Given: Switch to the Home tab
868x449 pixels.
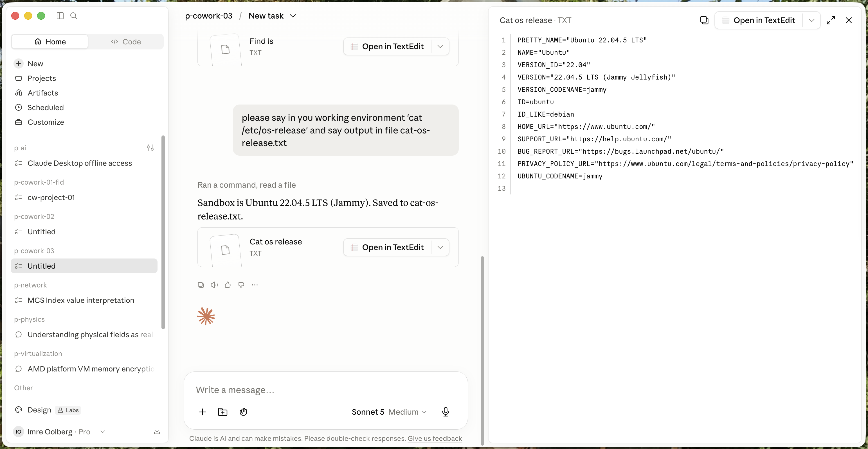Looking at the screenshot, I should [x=50, y=42].
